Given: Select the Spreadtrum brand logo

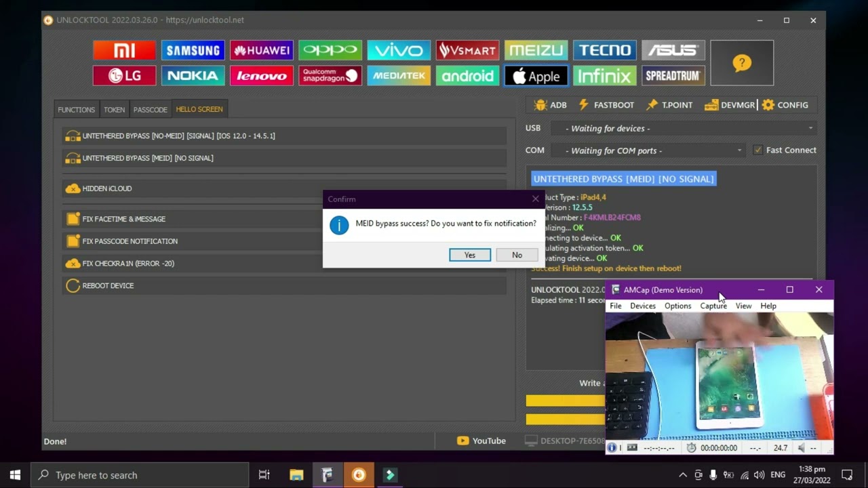Looking at the screenshot, I should pos(673,76).
